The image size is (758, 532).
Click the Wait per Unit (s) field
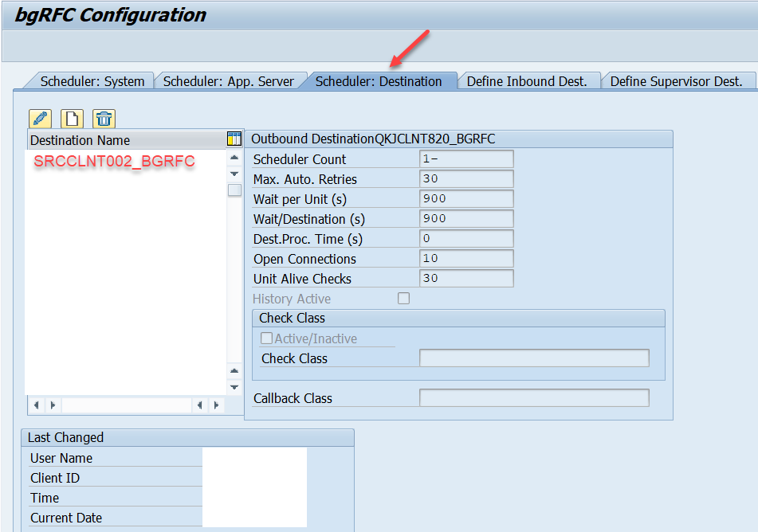click(x=466, y=198)
